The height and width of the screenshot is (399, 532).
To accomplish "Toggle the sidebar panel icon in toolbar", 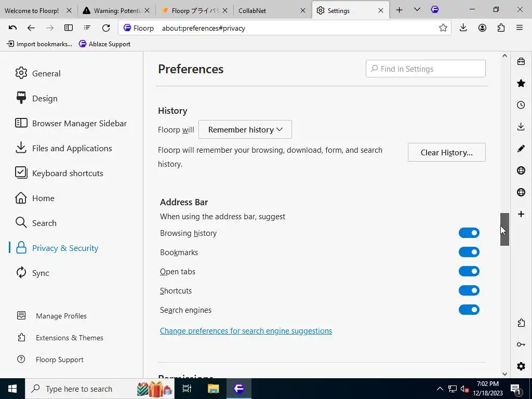I will [69, 28].
